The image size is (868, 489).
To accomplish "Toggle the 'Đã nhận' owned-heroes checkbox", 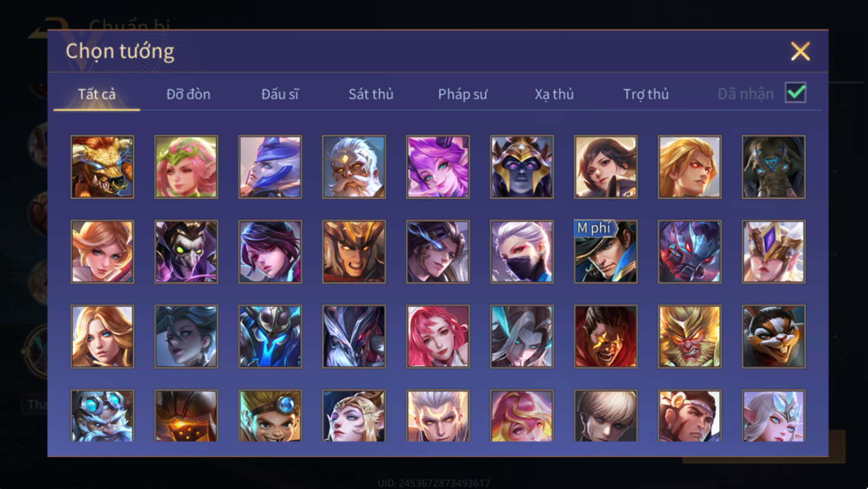I will (x=795, y=93).
